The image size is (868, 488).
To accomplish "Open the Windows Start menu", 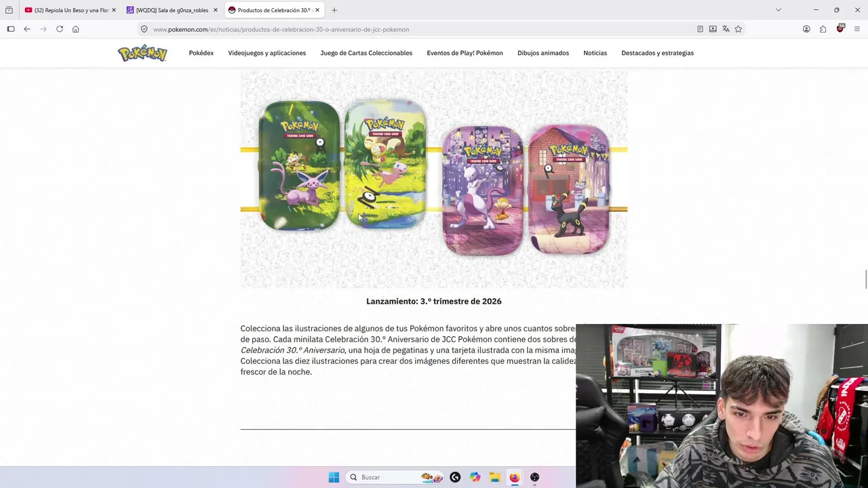I will pyautogui.click(x=334, y=477).
